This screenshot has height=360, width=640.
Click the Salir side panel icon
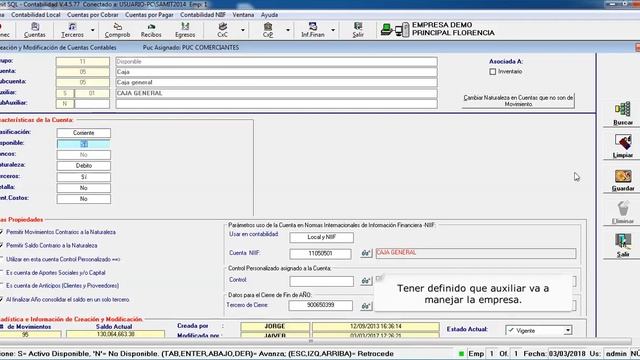pyautogui.click(x=623, y=245)
